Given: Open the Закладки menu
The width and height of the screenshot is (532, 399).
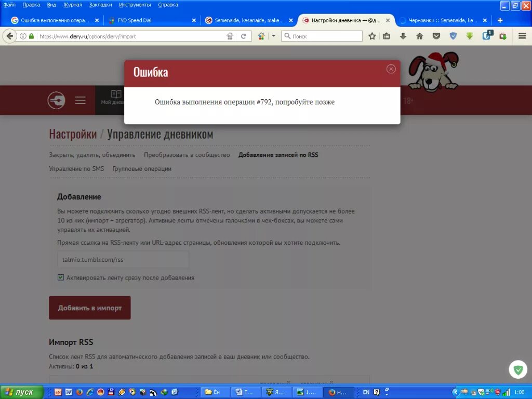Looking at the screenshot, I should click(100, 5).
